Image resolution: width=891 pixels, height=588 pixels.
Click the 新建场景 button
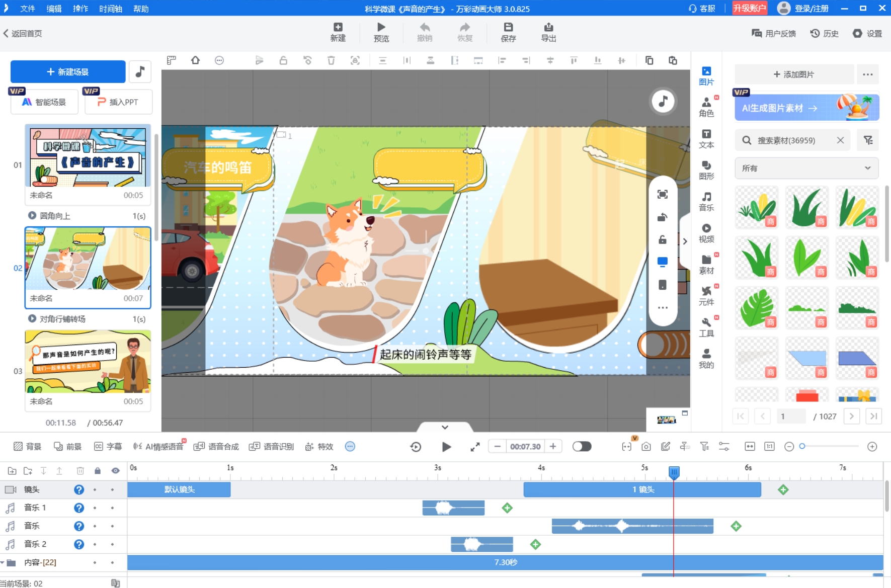pos(68,72)
